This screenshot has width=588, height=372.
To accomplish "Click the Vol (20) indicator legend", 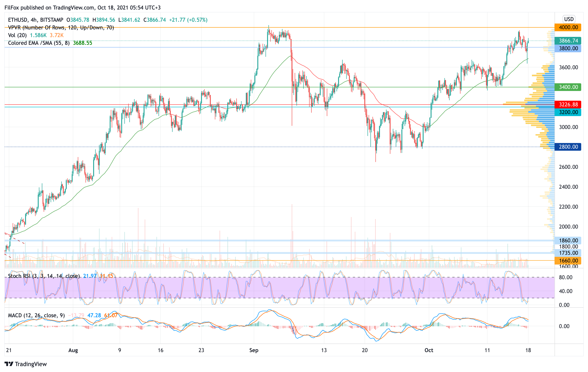I will [17, 35].
